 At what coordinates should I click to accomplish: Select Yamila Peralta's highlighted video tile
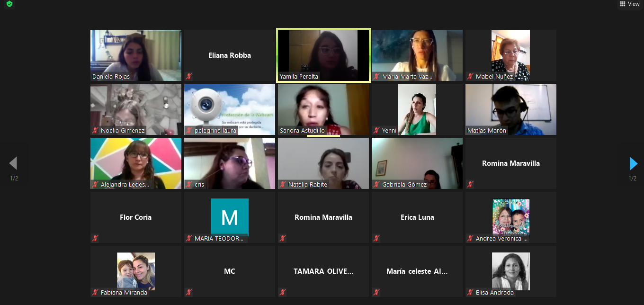tap(323, 55)
